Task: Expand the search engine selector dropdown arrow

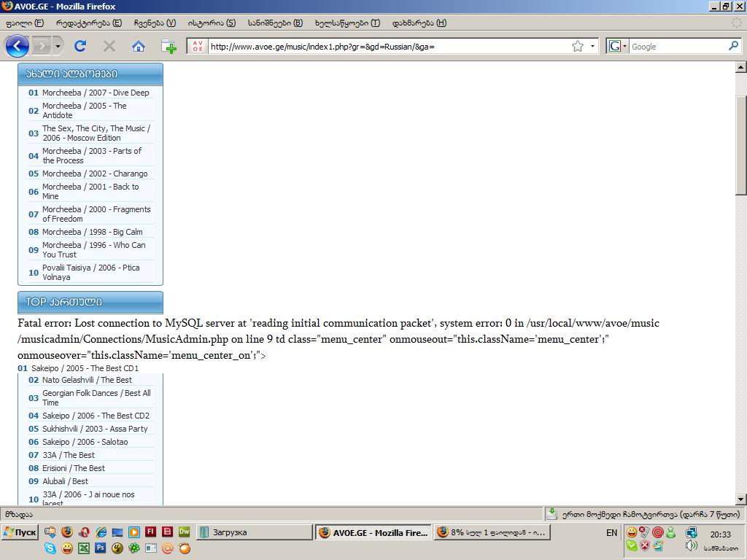Action: [624, 46]
